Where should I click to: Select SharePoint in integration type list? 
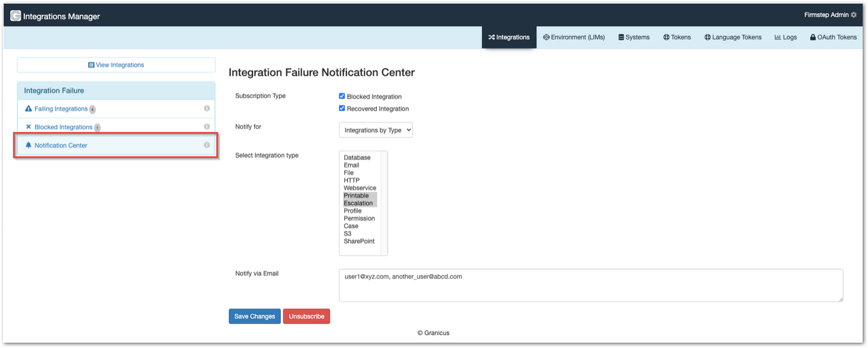359,241
